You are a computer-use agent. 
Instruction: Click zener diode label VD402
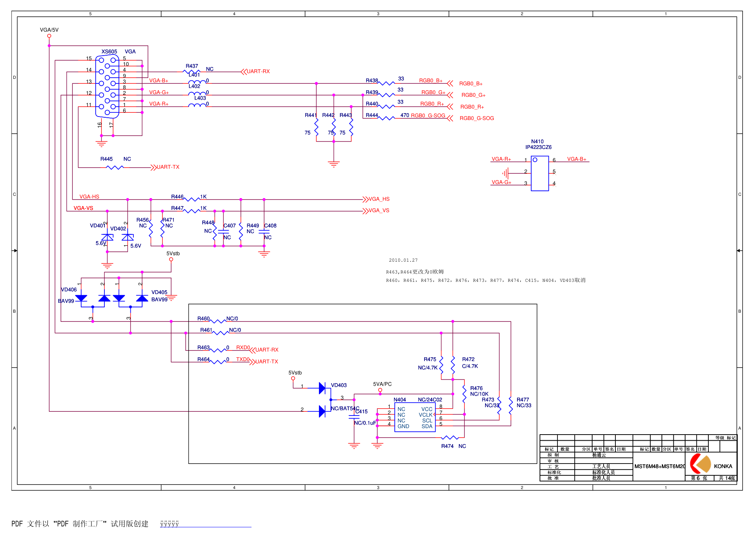point(118,229)
